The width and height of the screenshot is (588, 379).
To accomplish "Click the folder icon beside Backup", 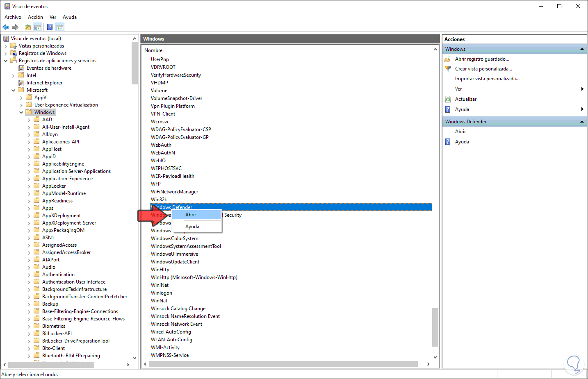I will [36, 304].
